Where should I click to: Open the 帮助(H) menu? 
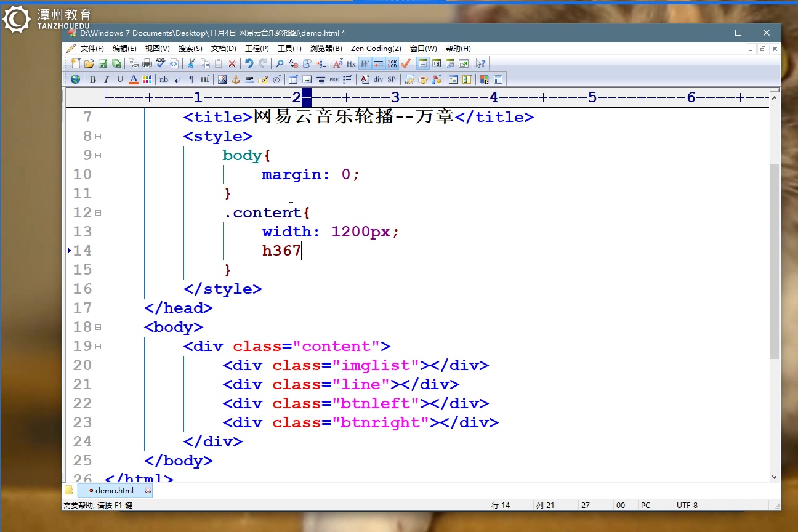point(458,49)
